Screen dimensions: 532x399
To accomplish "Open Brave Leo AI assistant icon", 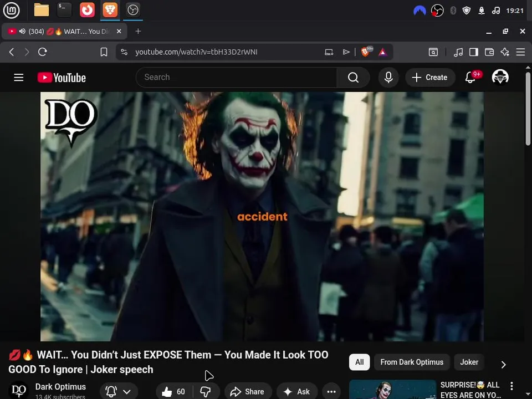I will [x=505, y=52].
